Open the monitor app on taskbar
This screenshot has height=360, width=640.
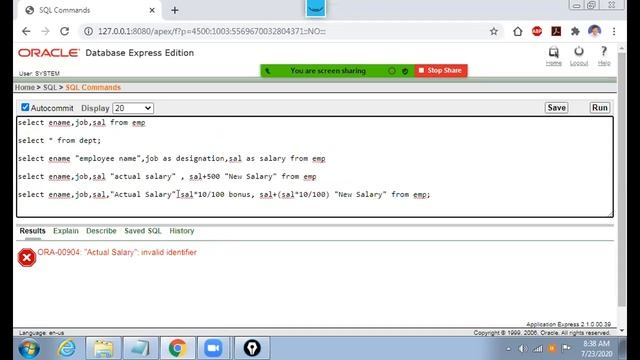(x=140, y=348)
